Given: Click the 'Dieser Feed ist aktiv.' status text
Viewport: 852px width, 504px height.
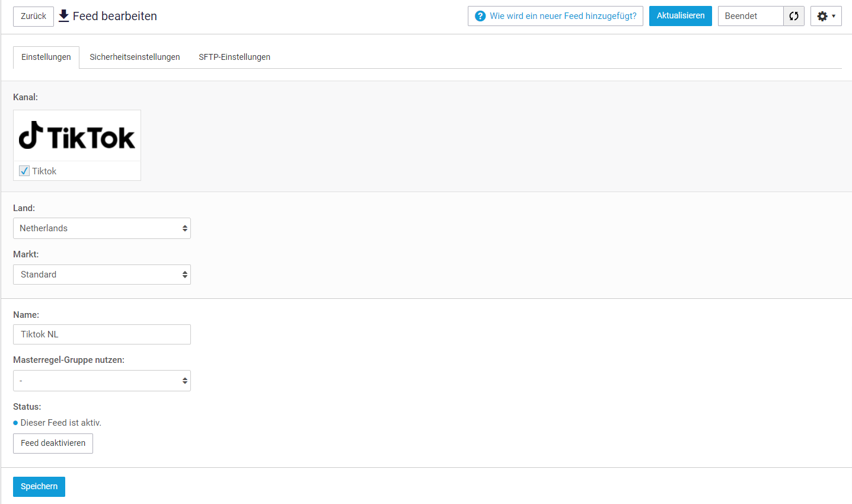Looking at the screenshot, I should 61,423.
